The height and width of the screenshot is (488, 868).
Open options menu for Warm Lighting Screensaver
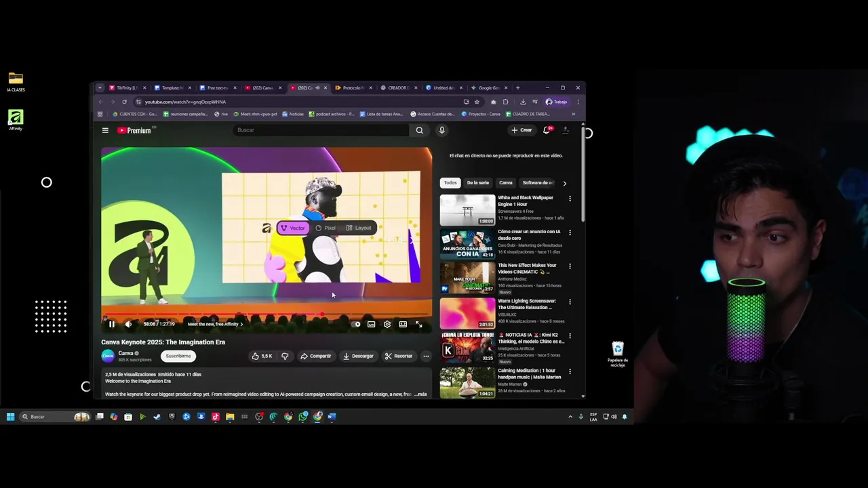tap(570, 302)
